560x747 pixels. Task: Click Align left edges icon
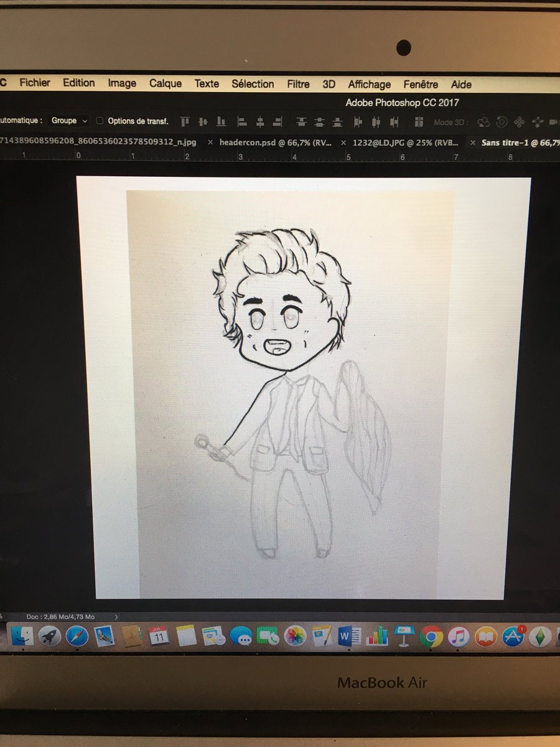click(243, 121)
